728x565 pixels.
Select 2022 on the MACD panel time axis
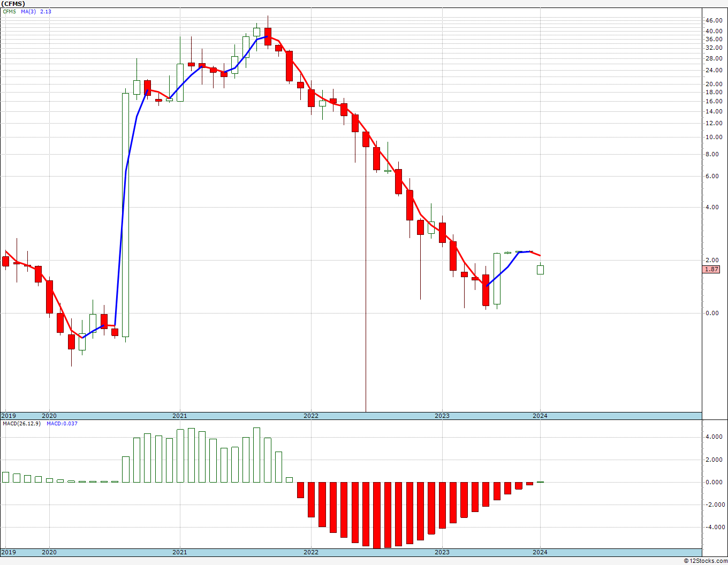click(311, 552)
